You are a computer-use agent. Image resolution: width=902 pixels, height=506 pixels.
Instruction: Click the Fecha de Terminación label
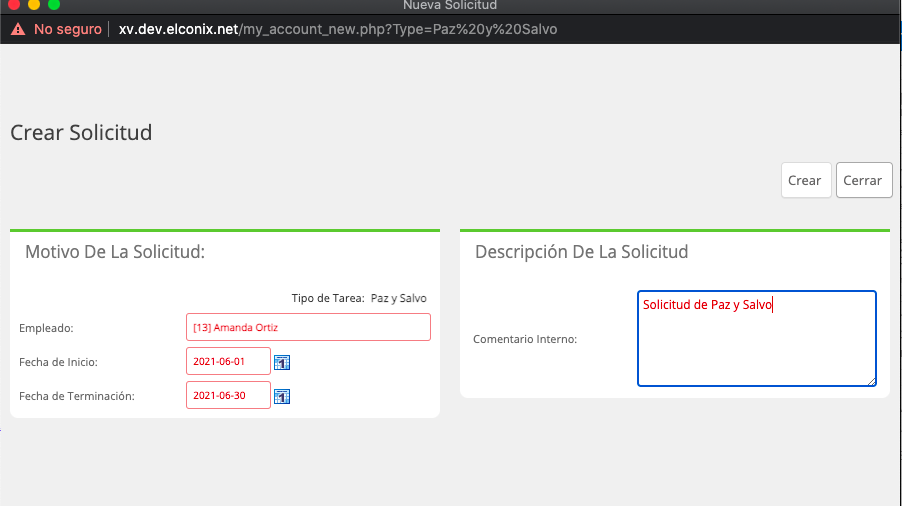77,396
